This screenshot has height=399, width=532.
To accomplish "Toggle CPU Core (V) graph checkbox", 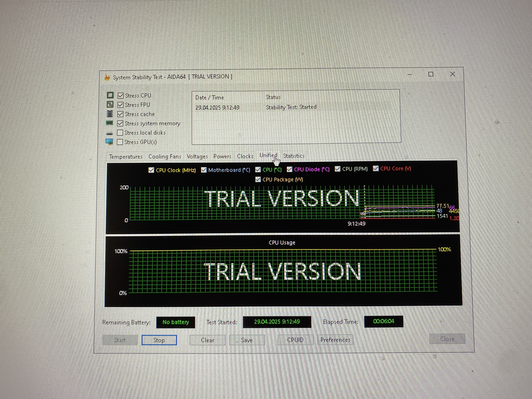I will (x=375, y=168).
